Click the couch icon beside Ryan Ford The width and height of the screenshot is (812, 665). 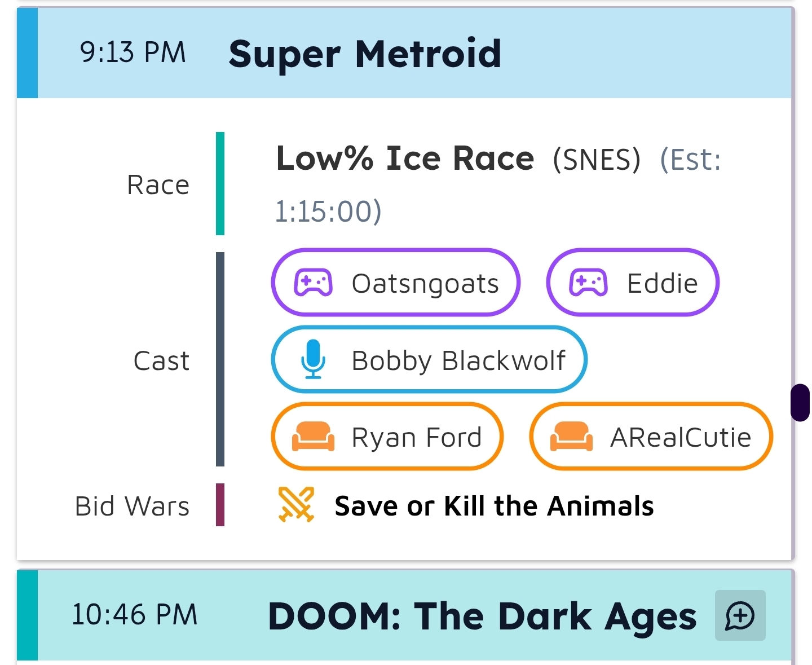click(x=313, y=437)
